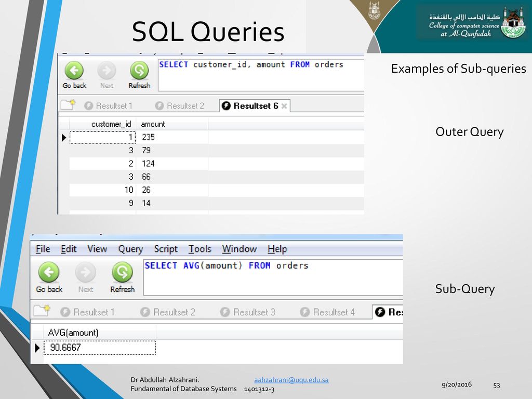Select the lower Resultset 4 tab
The image size is (532, 399).
click(x=327, y=312)
